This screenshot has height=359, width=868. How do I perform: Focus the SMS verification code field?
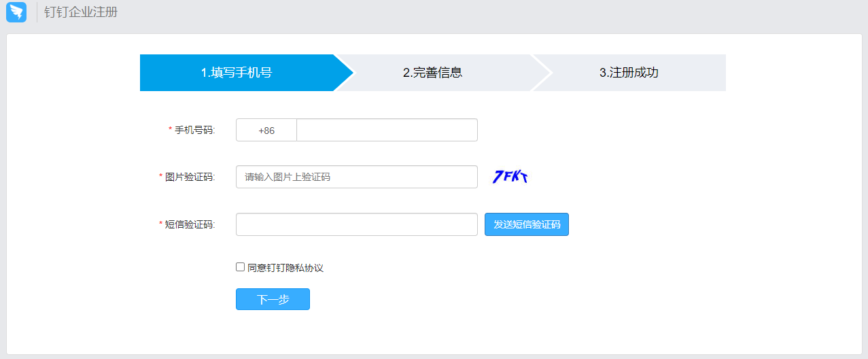pos(356,224)
